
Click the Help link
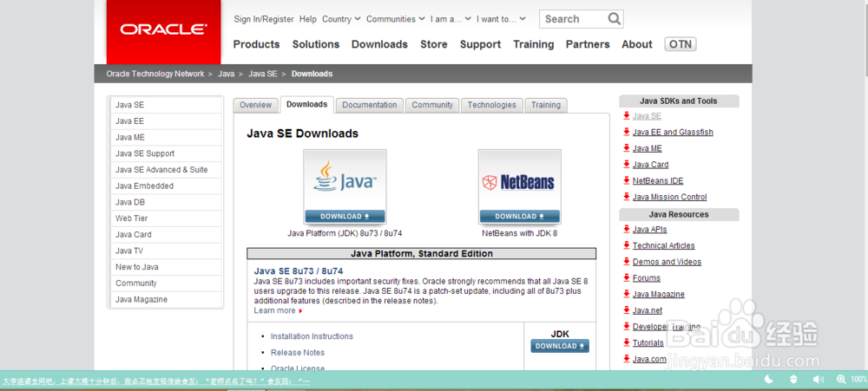click(x=308, y=19)
